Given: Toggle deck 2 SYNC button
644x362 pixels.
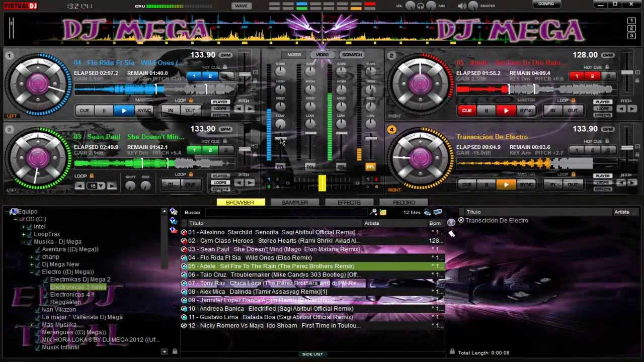Looking at the screenshot, I should tap(526, 111).
